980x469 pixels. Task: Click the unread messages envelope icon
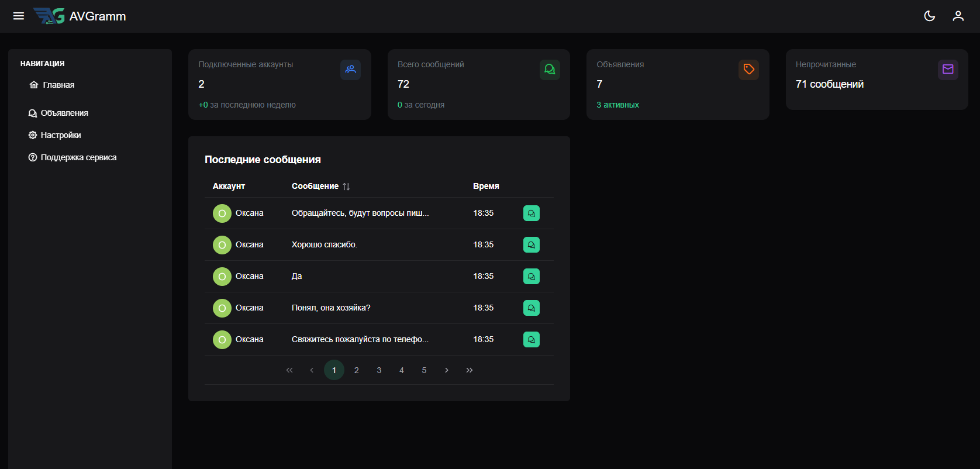pos(948,70)
